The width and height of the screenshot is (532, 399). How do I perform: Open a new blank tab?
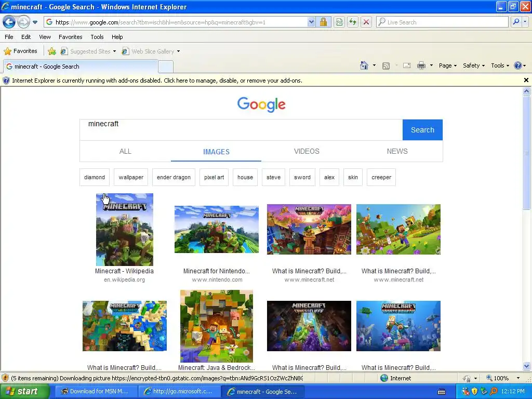click(x=166, y=66)
